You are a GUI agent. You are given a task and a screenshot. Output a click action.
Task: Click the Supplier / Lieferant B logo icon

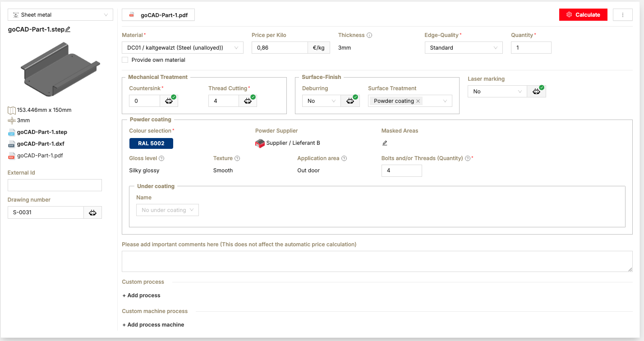pyautogui.click(x=260, y=143)
